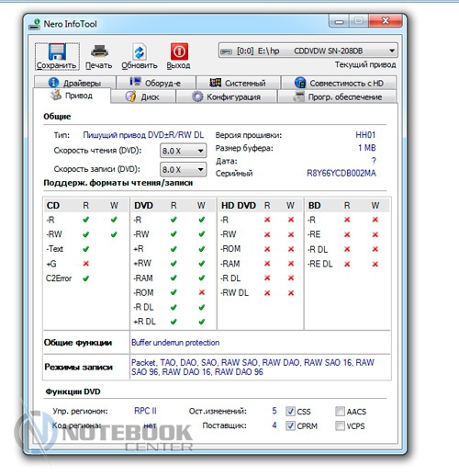Image resolution: width=459 pixels, height=476 pixels.
Task: Click the HD DVD column header
Action: tap(239, 205)
